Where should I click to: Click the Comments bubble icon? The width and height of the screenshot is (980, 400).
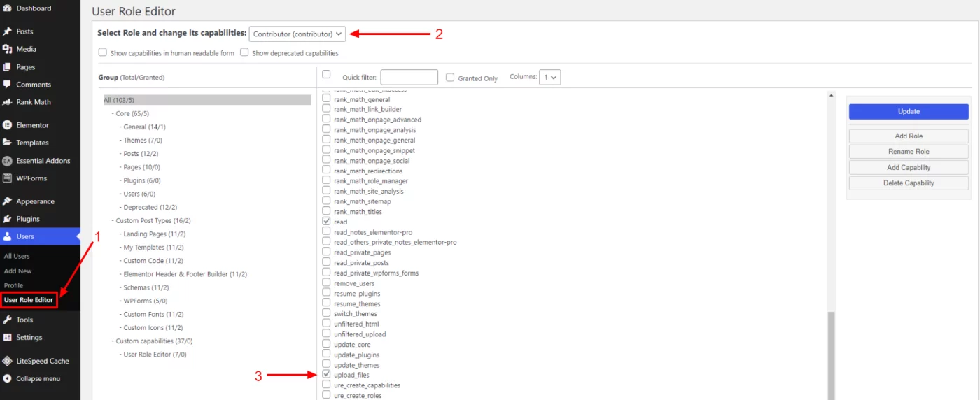point(7,85)
